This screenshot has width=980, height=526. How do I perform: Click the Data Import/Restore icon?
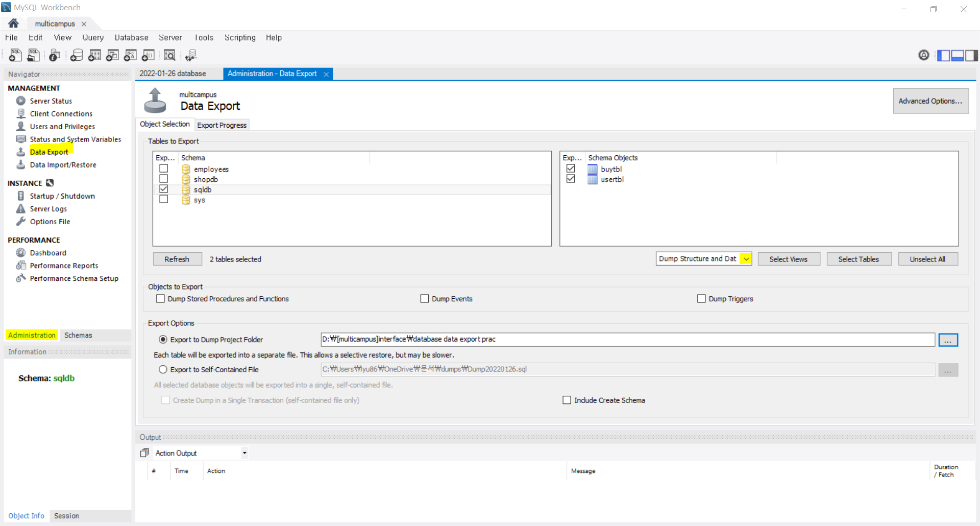click(x=21, y=164)
